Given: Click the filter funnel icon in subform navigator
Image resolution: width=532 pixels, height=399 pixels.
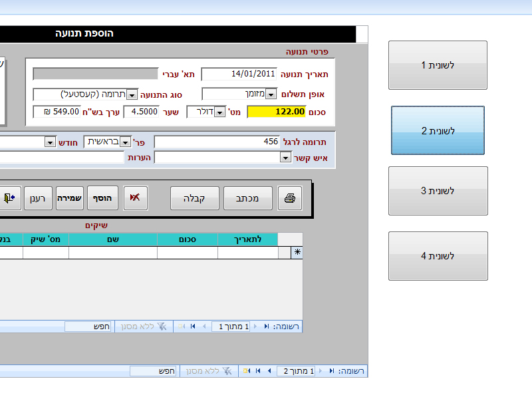Looking at the screenshot, I should pos(162,327).
